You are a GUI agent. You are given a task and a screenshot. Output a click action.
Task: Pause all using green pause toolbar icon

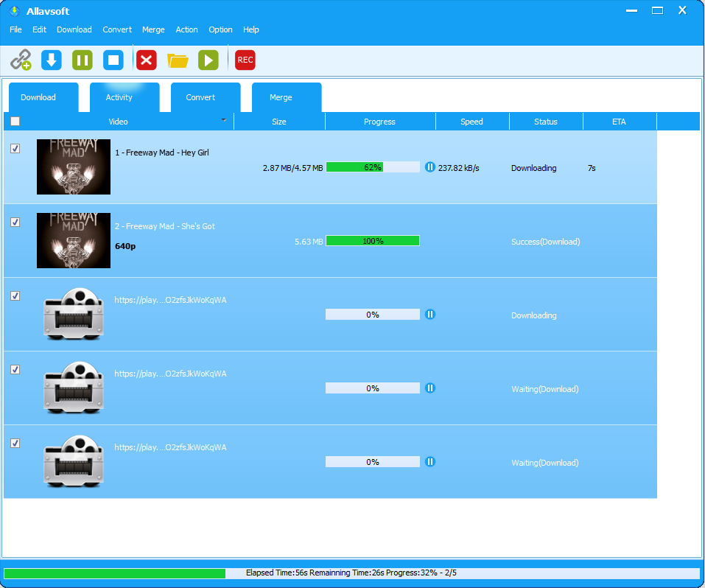pos(83,60)
